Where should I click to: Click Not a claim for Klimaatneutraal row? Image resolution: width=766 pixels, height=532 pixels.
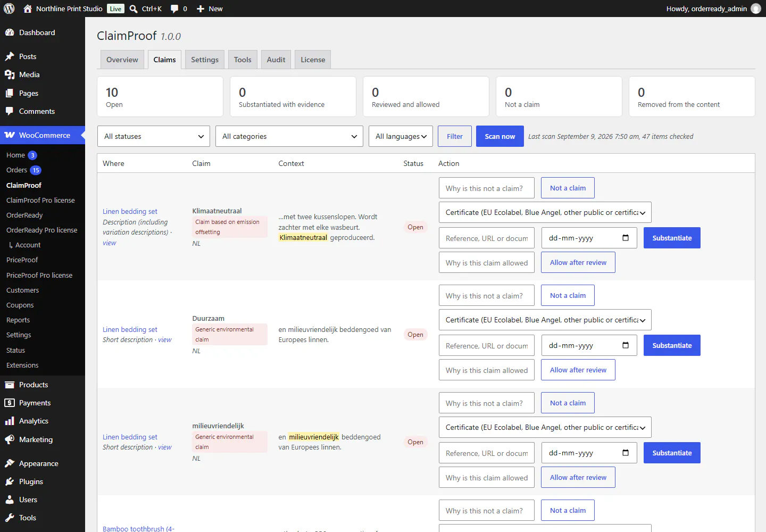[x=568, y=188]
